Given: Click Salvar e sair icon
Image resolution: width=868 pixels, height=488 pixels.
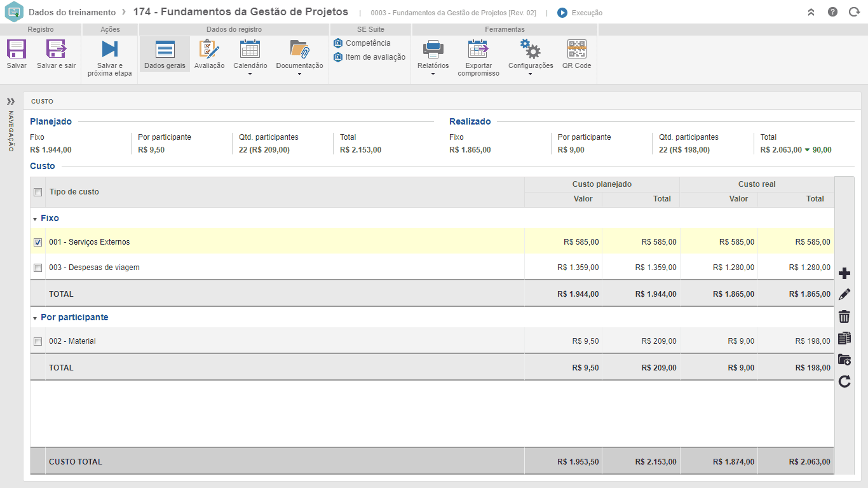Looking at the screenshot, I should 56,49.
